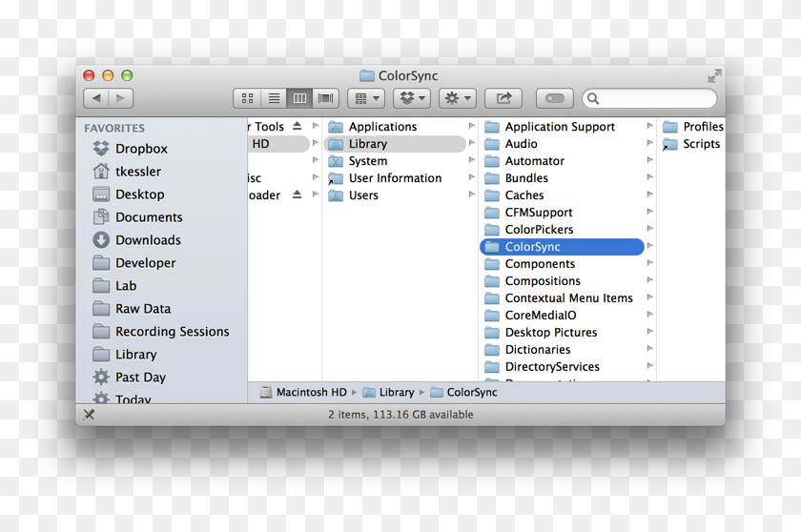The image size is (801, 532).
Task: Expand the Desktop Pictures arrow
Action: [649, 332]
